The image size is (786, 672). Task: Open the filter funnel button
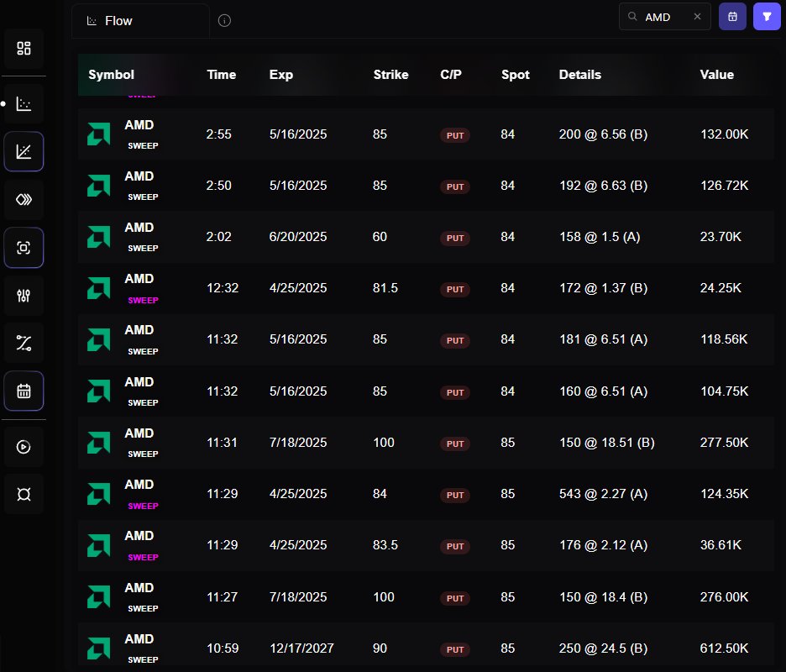(x=767, y=17)
